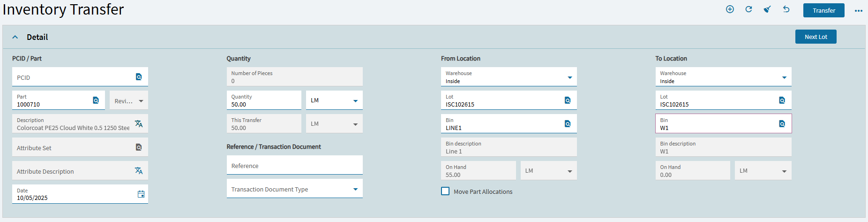
Task: Open the To Location Bin search icon
Action: click(782, 124)
